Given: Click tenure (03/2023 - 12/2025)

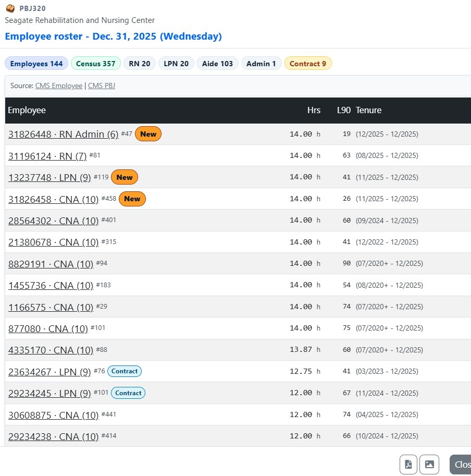Looking at the screenshot, I should coord(387,371).
